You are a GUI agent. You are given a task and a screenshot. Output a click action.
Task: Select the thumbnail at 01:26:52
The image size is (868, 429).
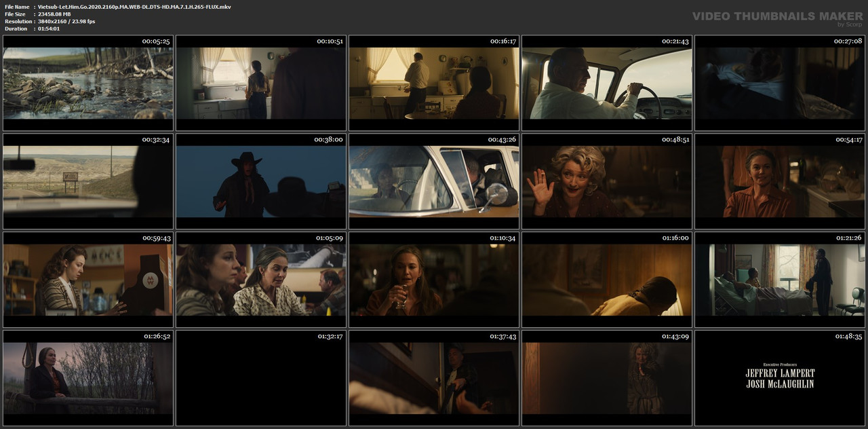point(88,378)
